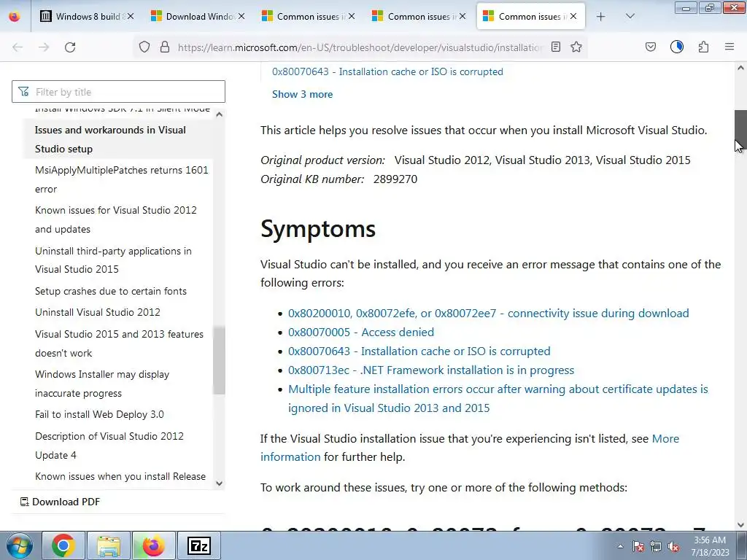Open Known issues when you install Release
The width and height of the screenshot is (747, 560).
pyautogui.click(x=120, y=476)
